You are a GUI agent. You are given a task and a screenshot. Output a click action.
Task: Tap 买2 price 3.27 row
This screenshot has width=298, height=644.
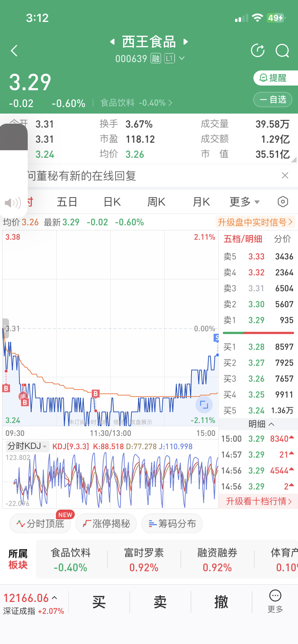[x=258, y=363]
